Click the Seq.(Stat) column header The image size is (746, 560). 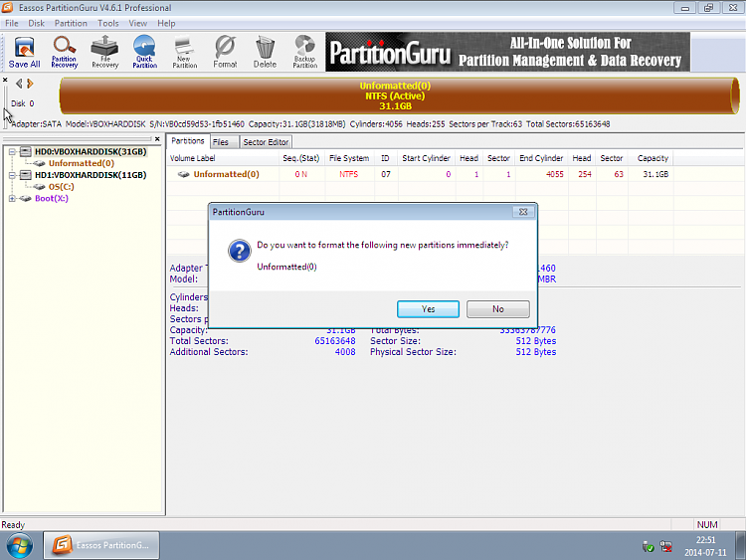tap(301, 158)
